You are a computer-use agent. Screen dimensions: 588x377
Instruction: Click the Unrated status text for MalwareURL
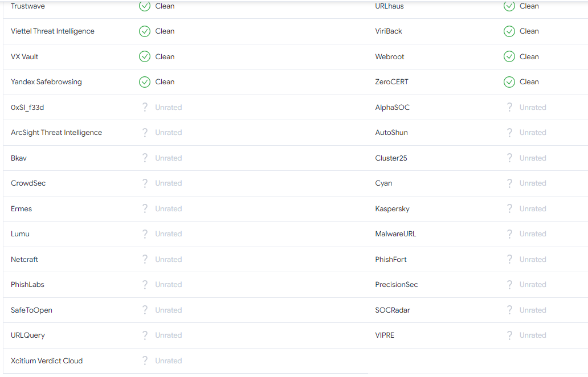(x=533, y=234)
